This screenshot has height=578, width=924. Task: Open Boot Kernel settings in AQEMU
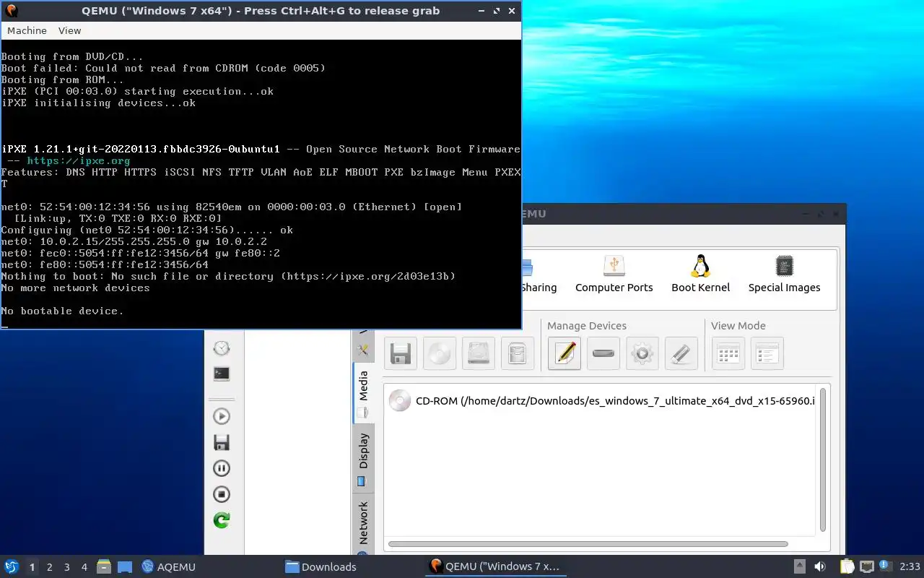[700, 274]
